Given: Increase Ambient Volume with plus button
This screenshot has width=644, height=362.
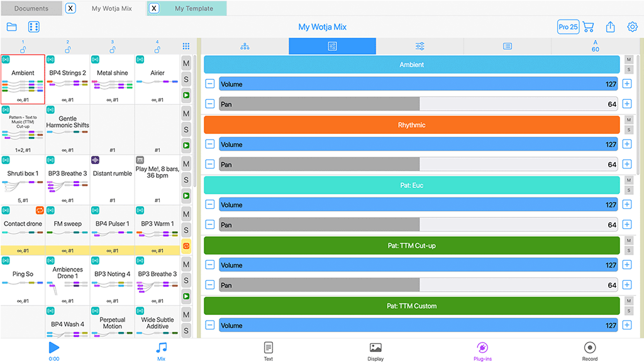Looking at the screenshot, I should click(626, 84).
